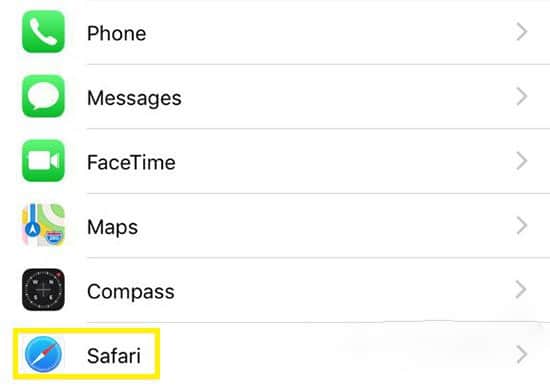Tap the blue Safari compass icon

coord(43,354)
